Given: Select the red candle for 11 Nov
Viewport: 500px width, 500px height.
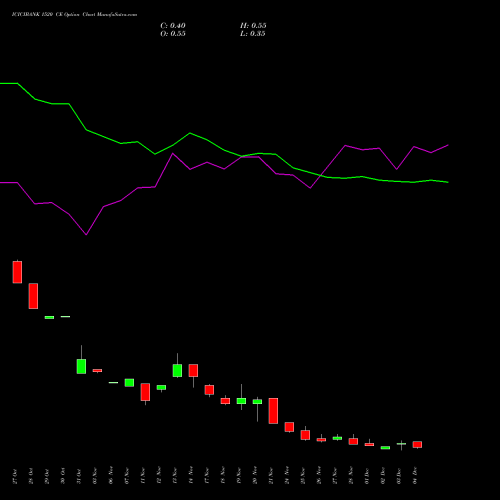Looking at the screenshot, I should (x=145, y=392).
